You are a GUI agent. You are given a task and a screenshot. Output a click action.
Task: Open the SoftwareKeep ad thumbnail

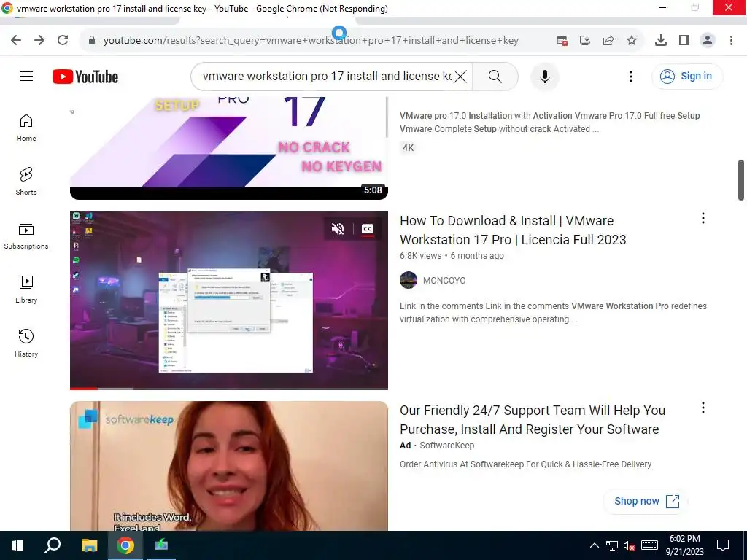pos(228,466)
